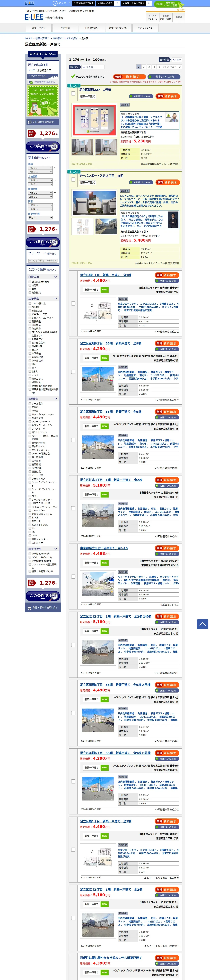Select the 新築分譲マンション navigation tab
210x980 pixels.
point(119,28)
